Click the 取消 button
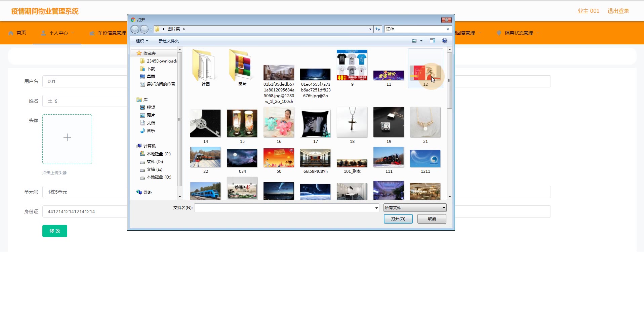This screenshot has width=644, height=314. (432, 219)
